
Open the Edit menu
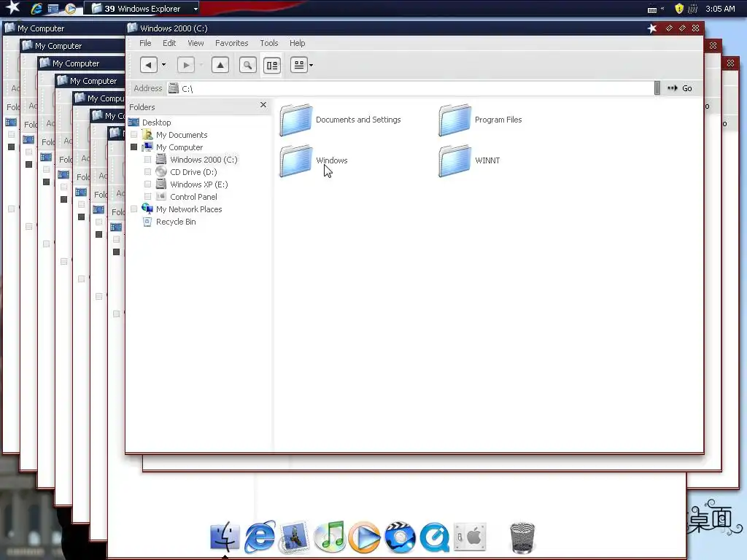click(169, 43)
